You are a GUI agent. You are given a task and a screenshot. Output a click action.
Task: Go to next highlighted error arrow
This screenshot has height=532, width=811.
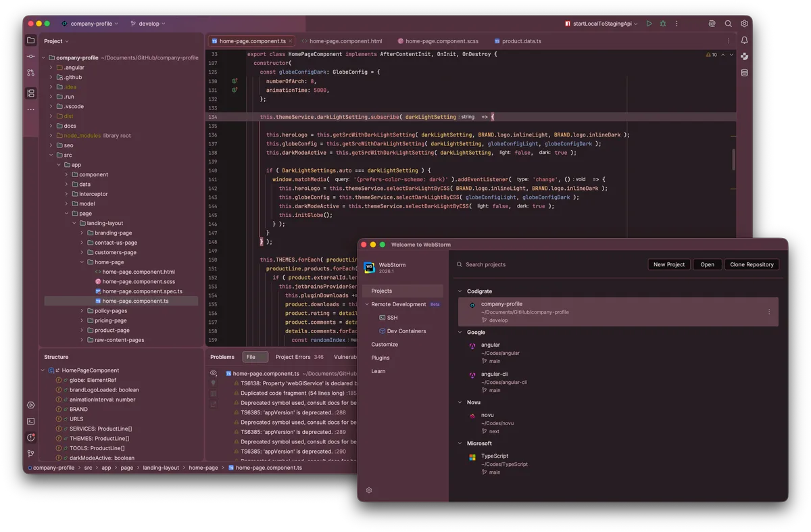(x=731, y=55)
